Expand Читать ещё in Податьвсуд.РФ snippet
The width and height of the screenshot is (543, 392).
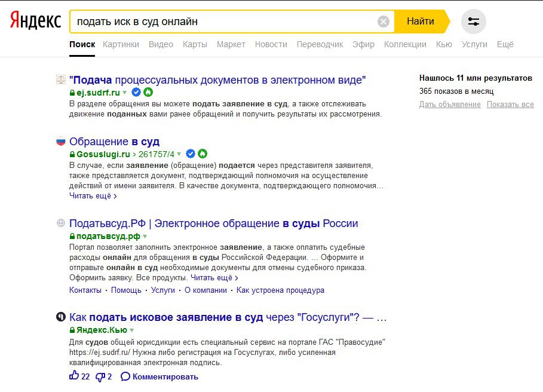(x=214, y=278)
